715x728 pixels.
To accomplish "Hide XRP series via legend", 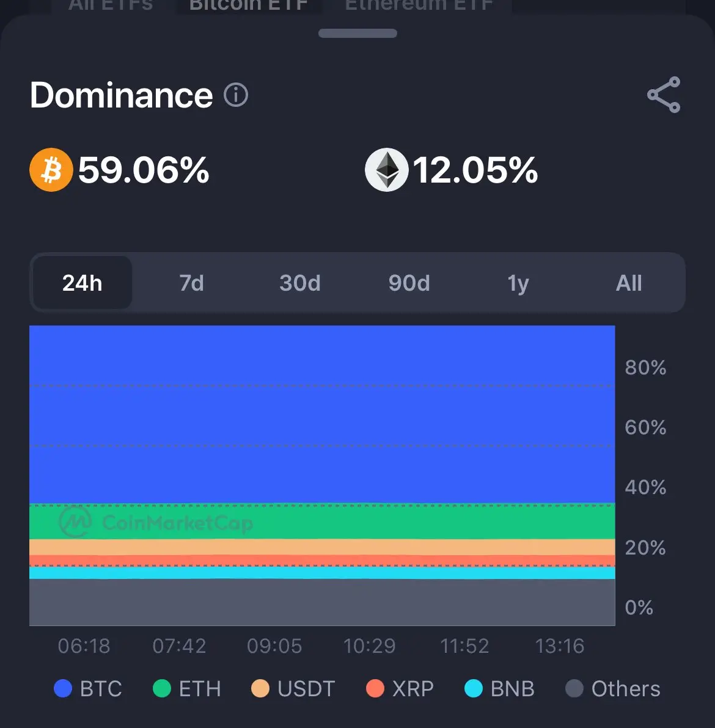I will [x=400, y=689].
